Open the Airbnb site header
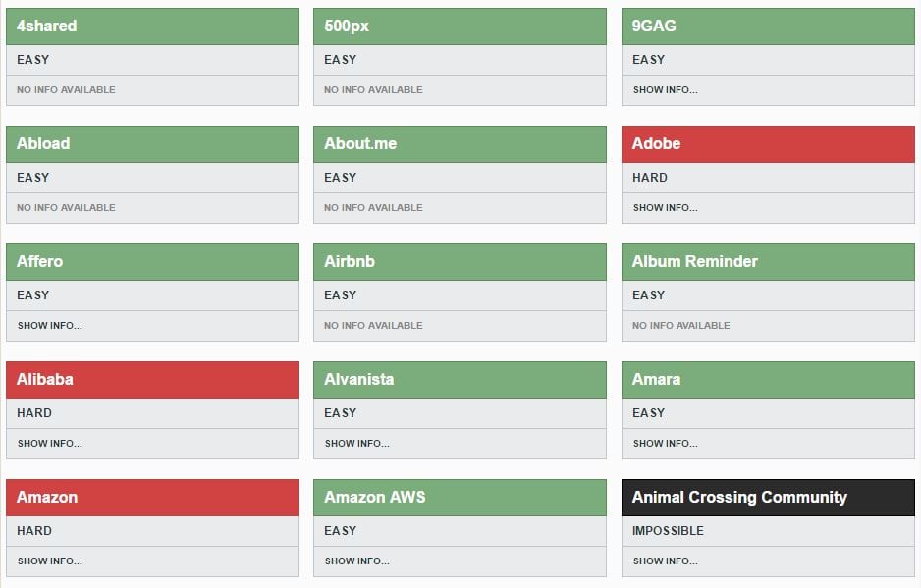Screen dimensions: 921x588 [460, 262]
